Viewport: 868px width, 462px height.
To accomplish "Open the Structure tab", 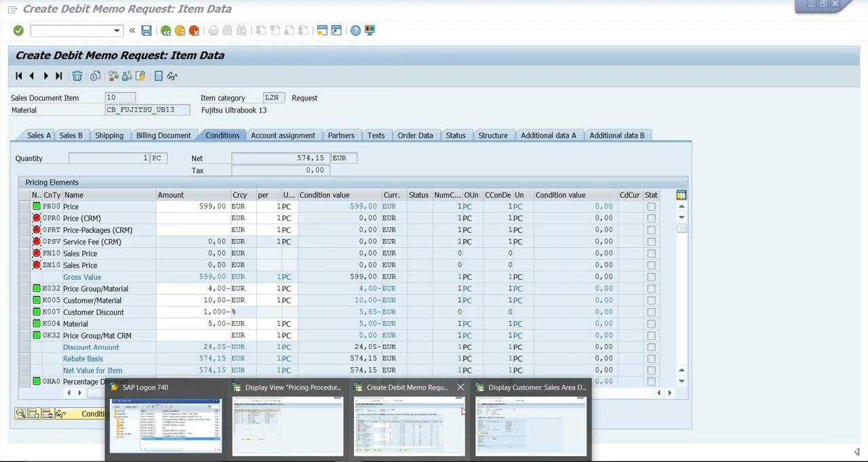I will [493, 135].
